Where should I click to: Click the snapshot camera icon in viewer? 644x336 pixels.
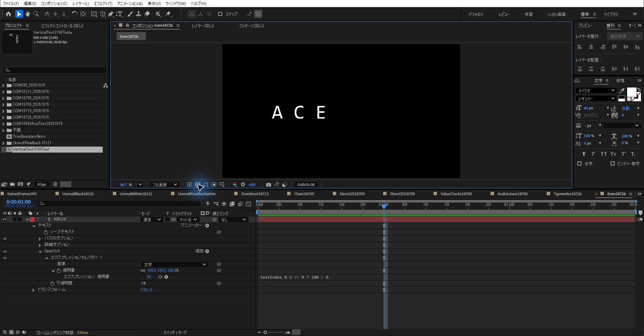(268, 185)
